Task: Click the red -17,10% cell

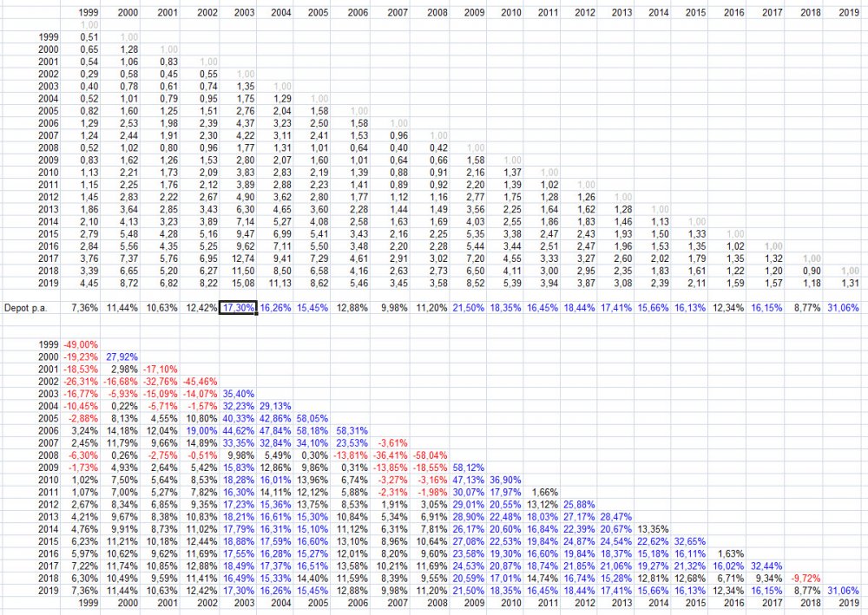Action: click(161, 369)
